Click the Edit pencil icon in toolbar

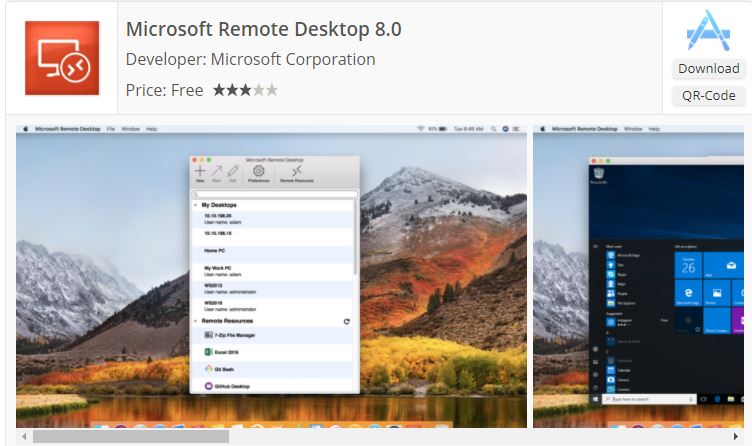[233, 174]
